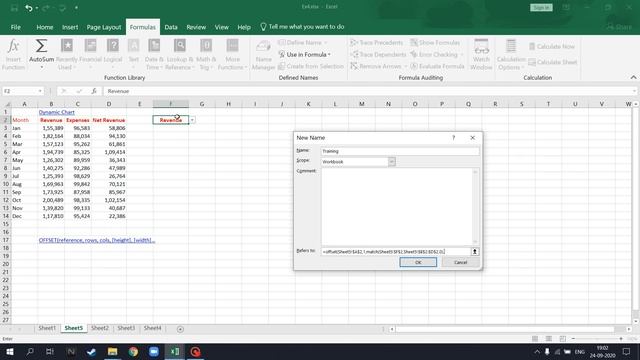Open the Watch Window
Image resolution: width=640 pixels, height=360 pixels.
(x=481, y=55)
